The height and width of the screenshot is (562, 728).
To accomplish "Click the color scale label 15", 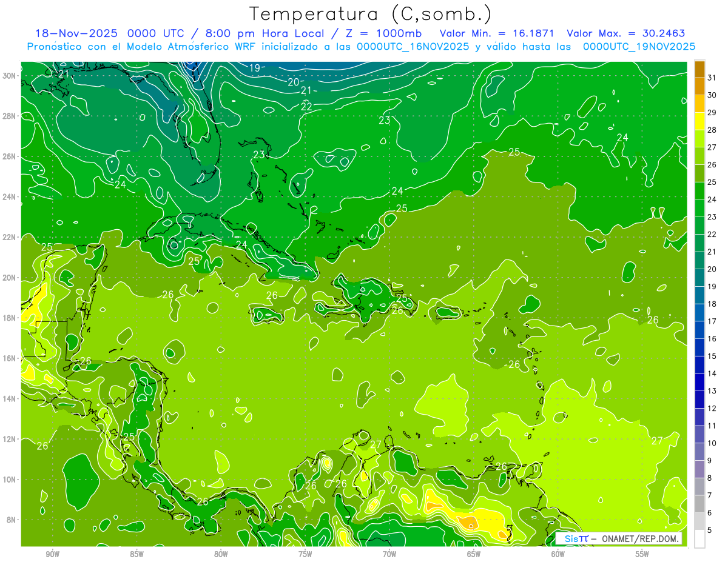I will (712, 356).
